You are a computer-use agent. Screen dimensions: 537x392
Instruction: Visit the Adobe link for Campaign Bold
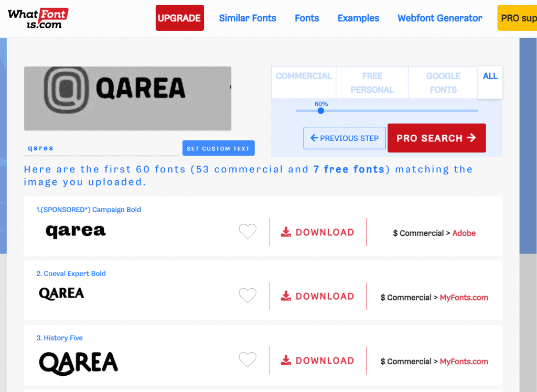pos(464,233)
